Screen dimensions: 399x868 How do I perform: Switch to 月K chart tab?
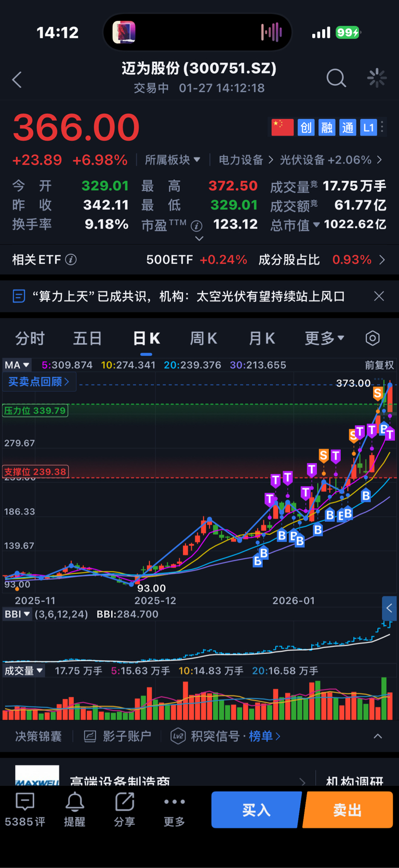click(x=261, y=338)
